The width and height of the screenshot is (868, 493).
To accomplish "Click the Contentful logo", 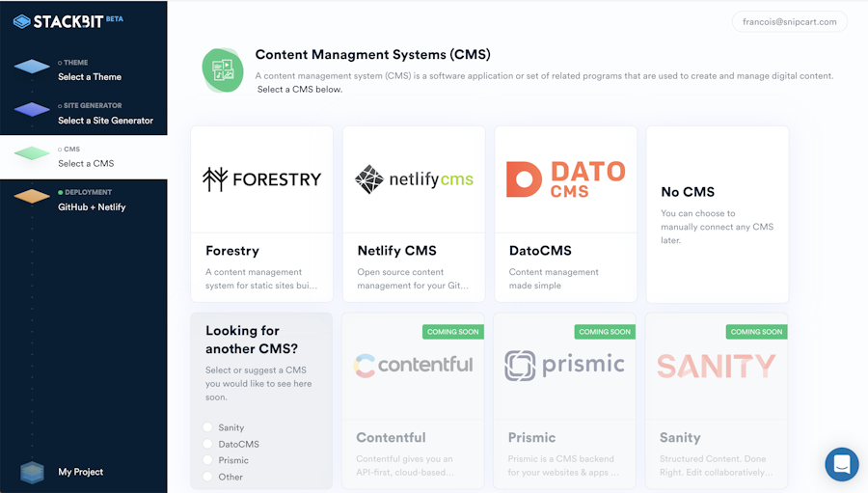I will [414, 365].
